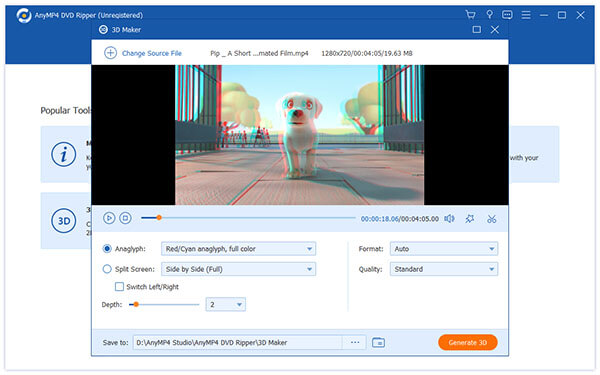Image resolution: width=600 pixels, height=375 pixels.
Task: Open the Depth value 2 dropdown
Action: (x=226, y=305)
